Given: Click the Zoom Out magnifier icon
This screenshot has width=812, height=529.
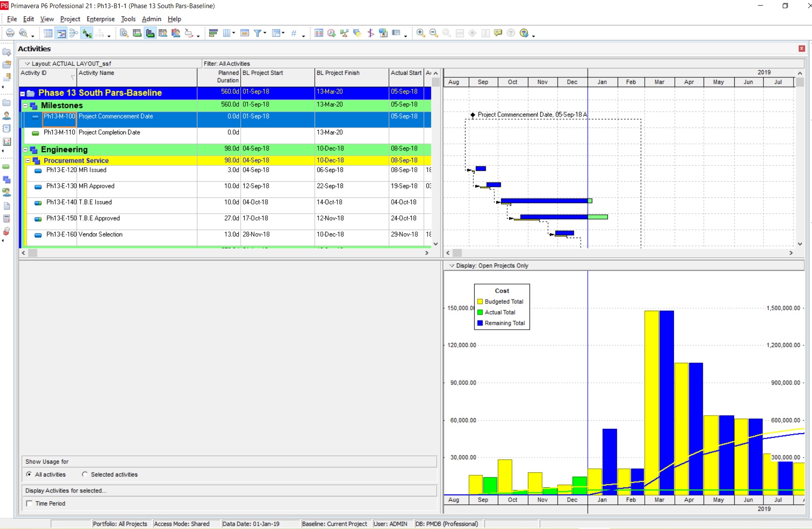Looking at the screenshot, I should coord(434,33).
